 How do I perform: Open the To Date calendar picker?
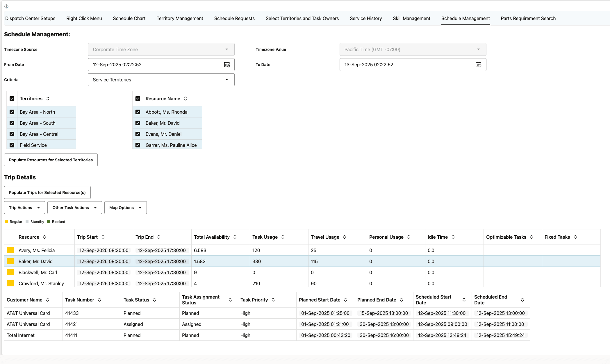pos(479,64)
